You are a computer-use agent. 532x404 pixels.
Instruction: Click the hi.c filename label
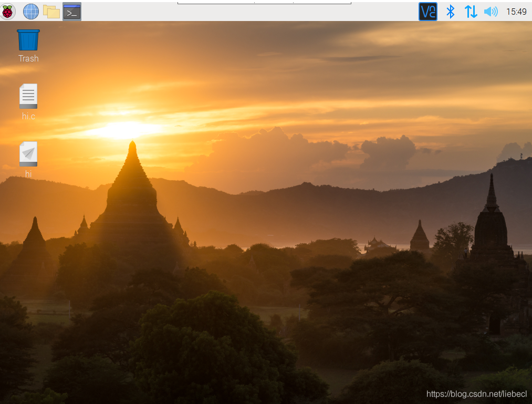click(x=28, y=116)
